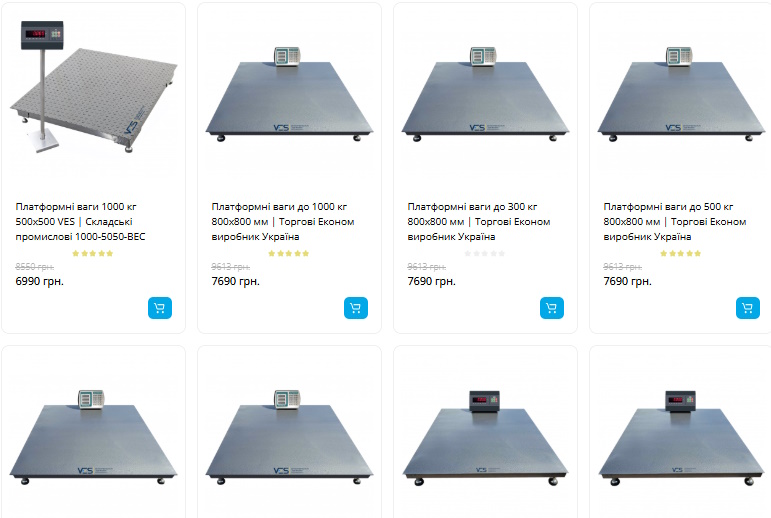
Task: Open the до 1000 кг 800x800 product title
Action: click(x=283, y=221)
